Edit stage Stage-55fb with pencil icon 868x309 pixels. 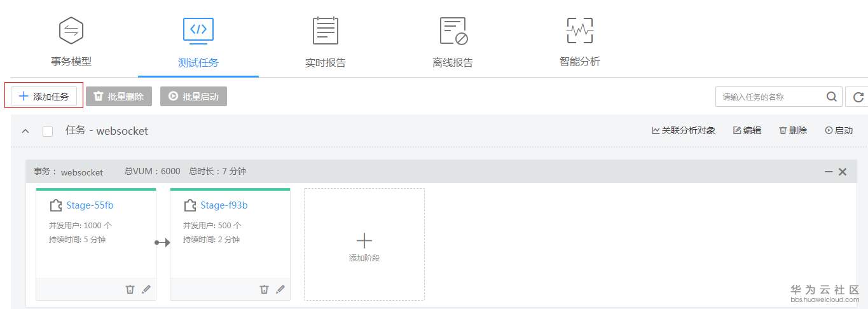pos(146,289)
